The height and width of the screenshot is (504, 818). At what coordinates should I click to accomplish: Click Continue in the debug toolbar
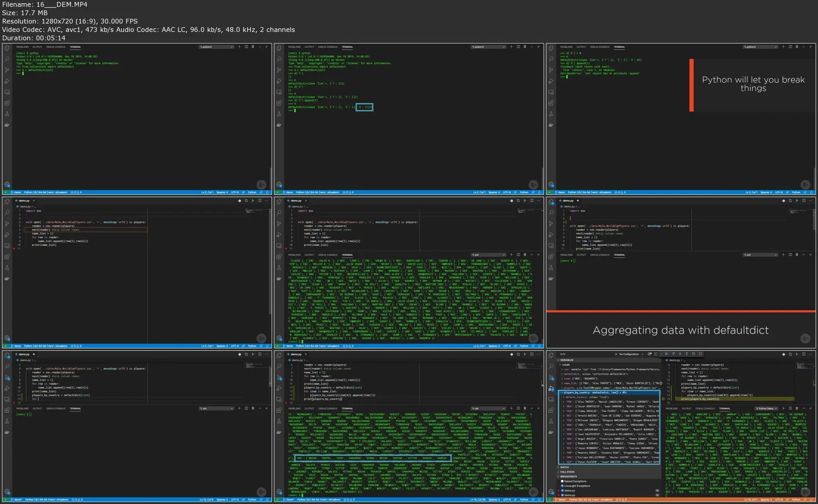click(666, 354)
